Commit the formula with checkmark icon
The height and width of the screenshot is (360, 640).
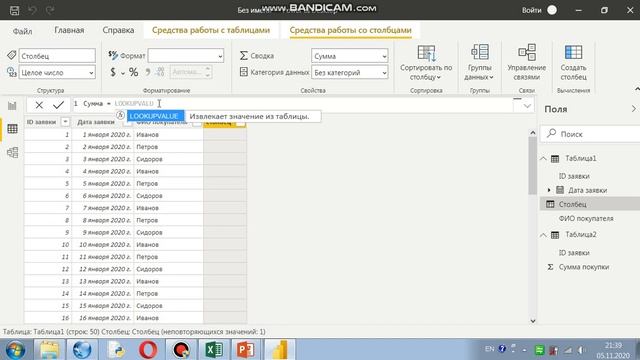(x=58, y=105)
